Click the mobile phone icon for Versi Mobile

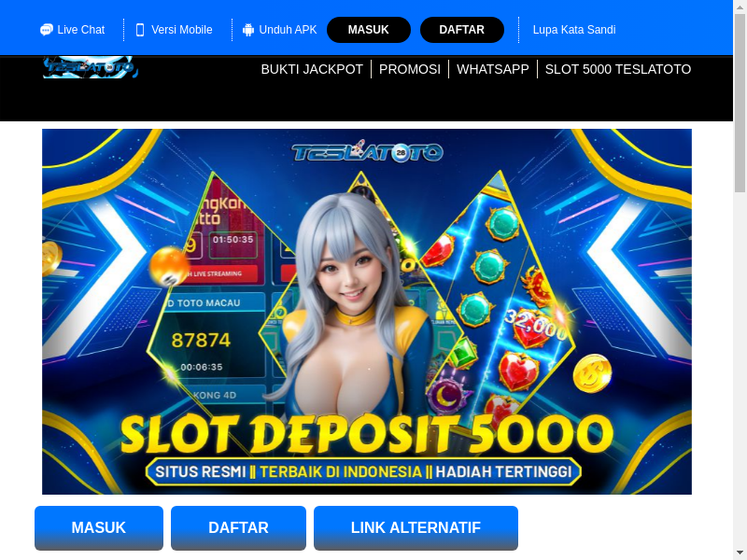click(140, 30)
